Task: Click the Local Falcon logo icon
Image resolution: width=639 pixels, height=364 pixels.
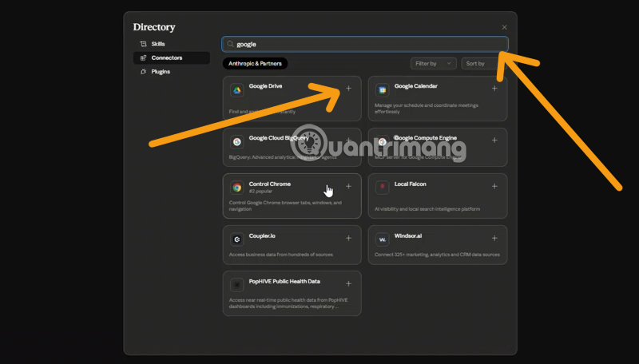Action: click(383, 188)
